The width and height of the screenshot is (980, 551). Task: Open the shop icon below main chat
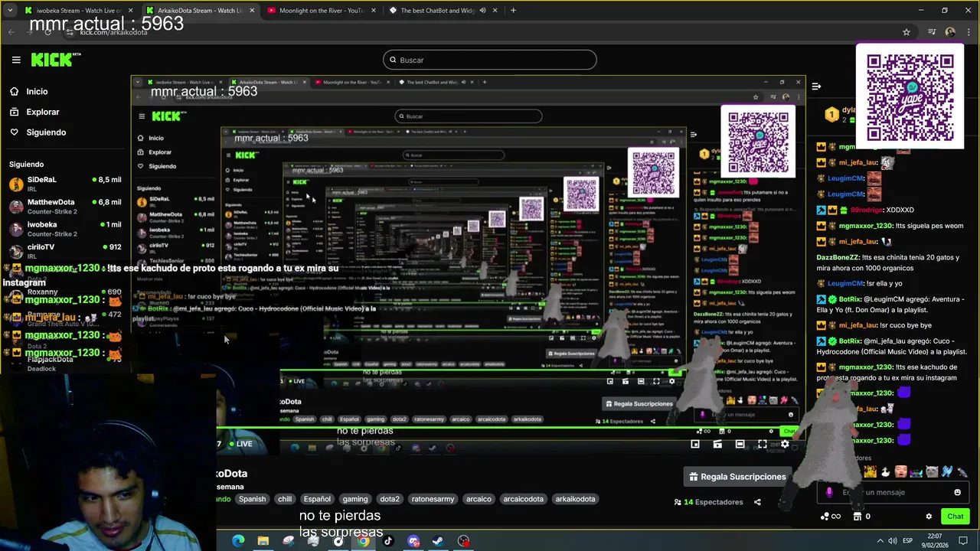[857, 517]
